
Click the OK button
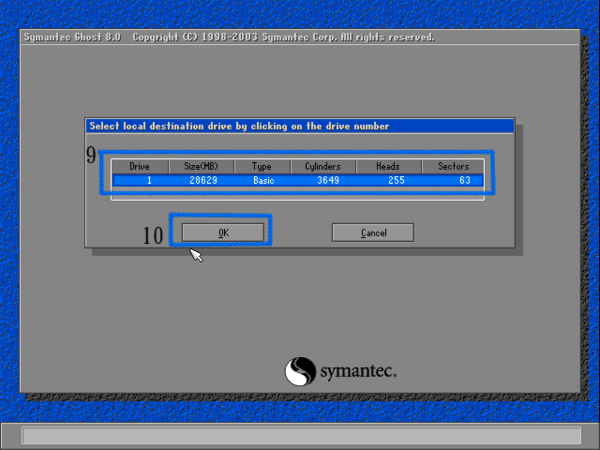(x=223, y=233)
